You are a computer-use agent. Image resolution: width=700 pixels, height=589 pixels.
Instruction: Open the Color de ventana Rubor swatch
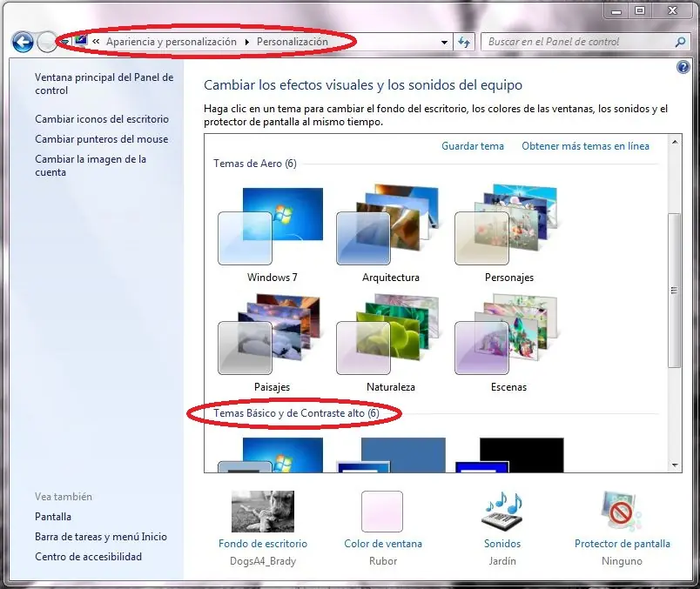click(x=382, y=512)
